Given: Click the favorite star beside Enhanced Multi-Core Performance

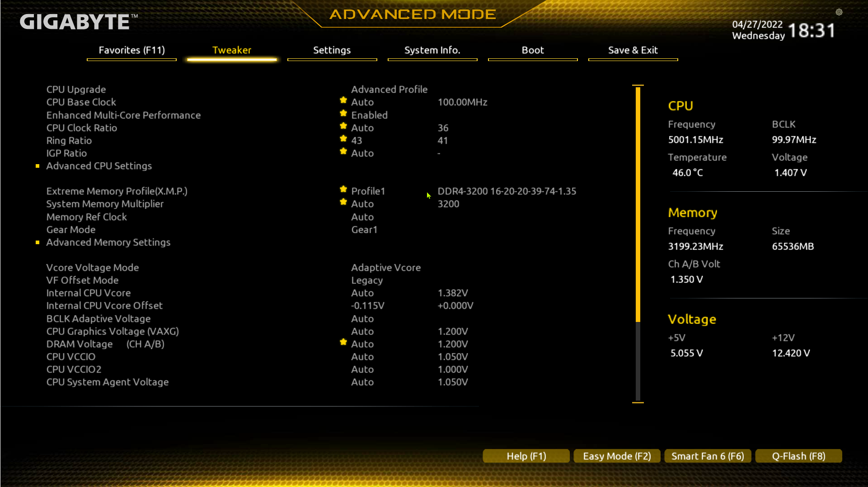Looking at the screenshot, I should pos(343,113).
